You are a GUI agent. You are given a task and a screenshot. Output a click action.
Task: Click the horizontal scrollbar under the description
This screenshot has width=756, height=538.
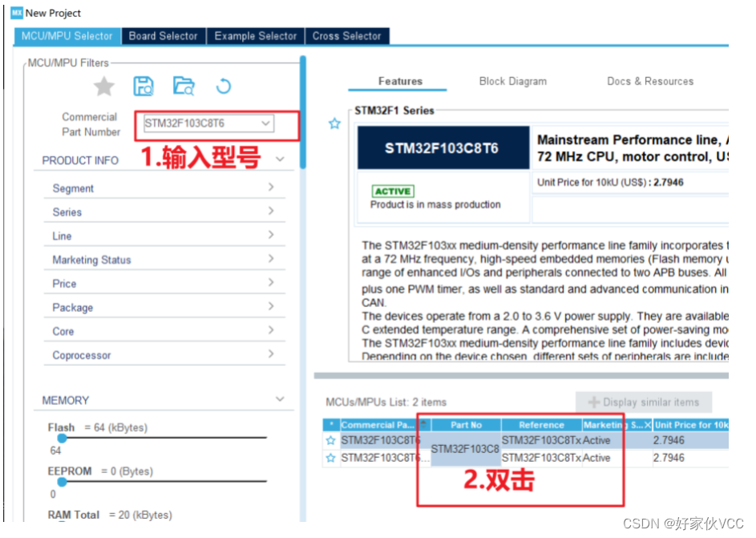pos(521,375)
